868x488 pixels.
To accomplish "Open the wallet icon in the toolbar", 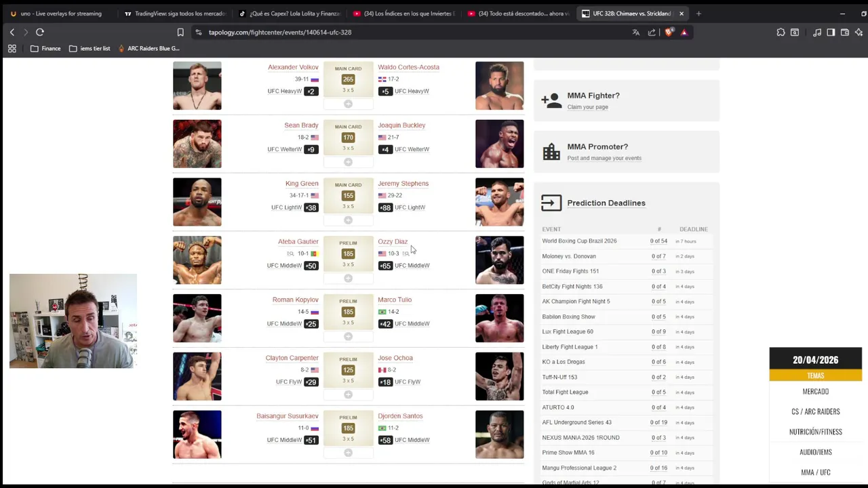I will (845, 32).
